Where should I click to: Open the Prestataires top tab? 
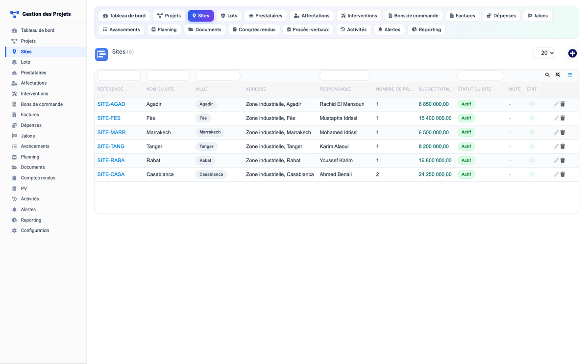(x=266, y=16)
